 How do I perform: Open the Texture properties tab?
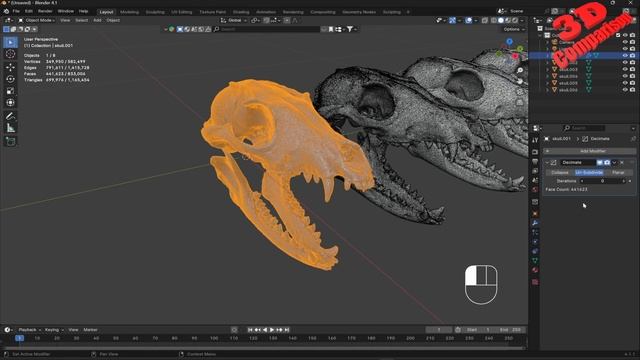pyautogui.click(x=535, y=282)
